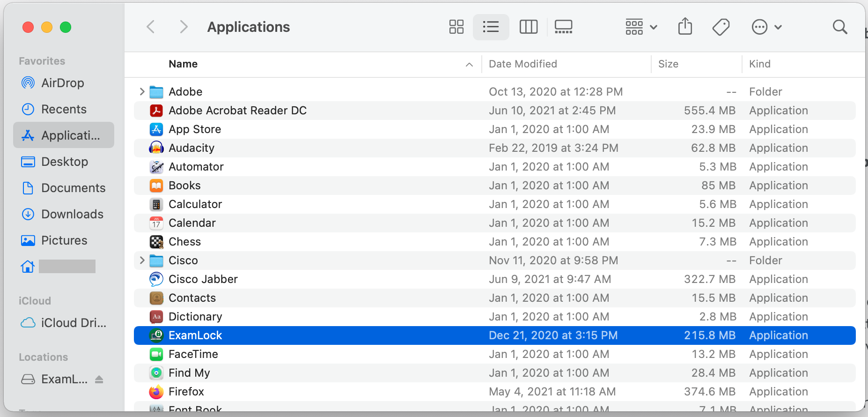Sort by the Name column header
868x417 pixels.
click(x=183, y=64)
